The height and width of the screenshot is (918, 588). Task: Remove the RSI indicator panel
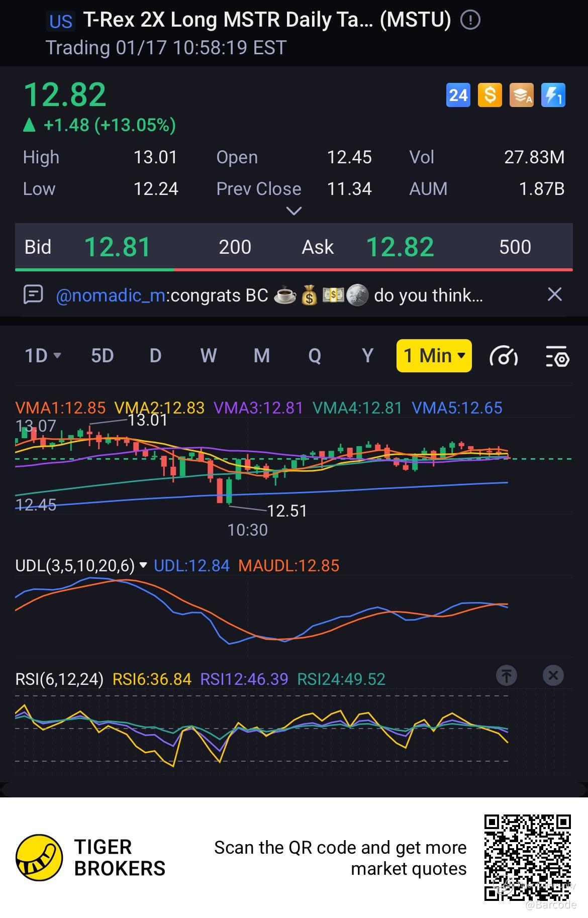553,675
